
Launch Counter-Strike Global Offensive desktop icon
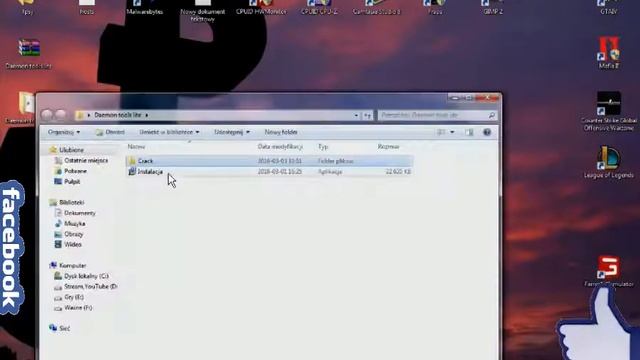[609, 111]
